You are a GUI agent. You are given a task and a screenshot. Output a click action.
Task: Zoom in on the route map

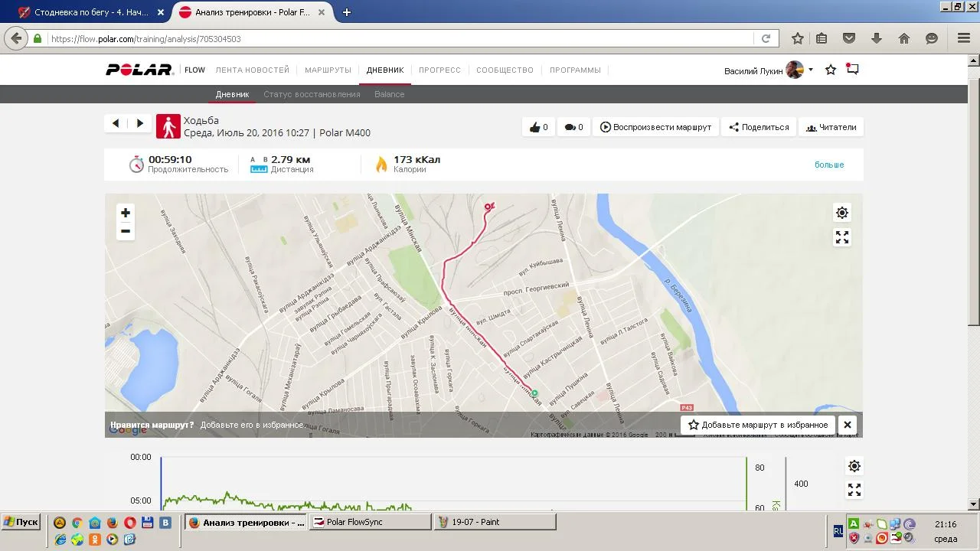click(126, 213)
